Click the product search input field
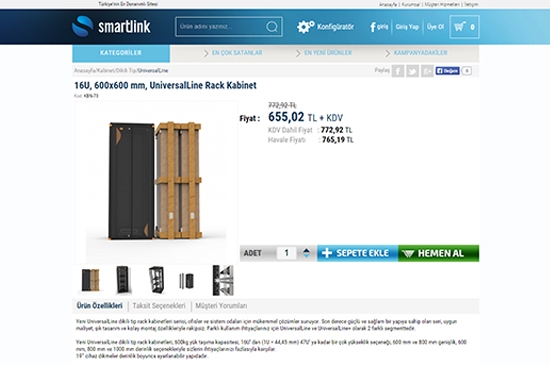550x365 pixels. coord(221,27)
